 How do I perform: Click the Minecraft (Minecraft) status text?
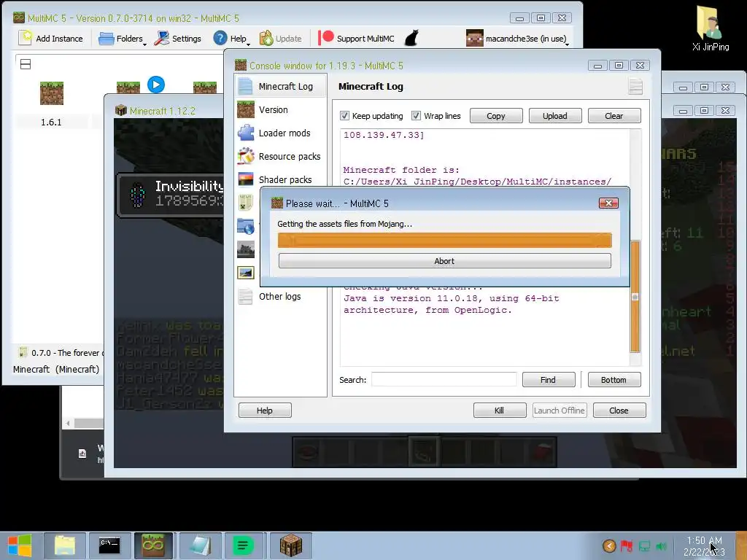[x=56, y=369]
